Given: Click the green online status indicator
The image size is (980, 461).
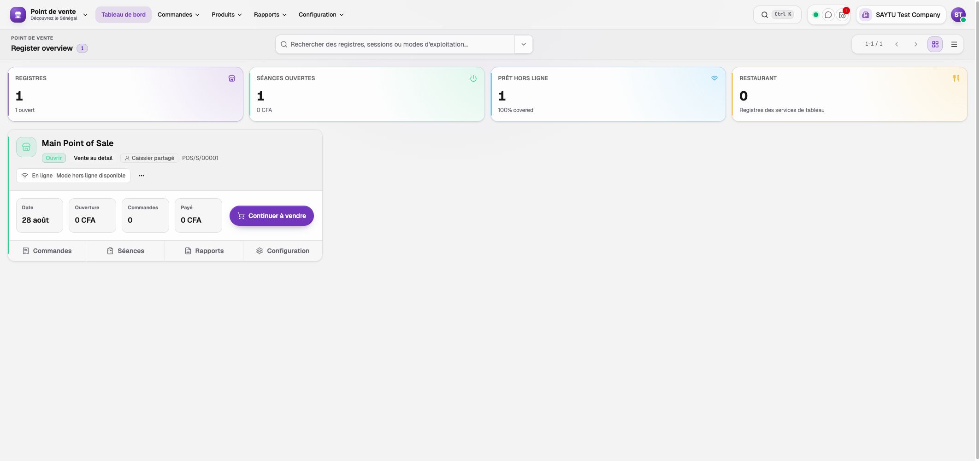Looking at the screenshot, I should click(815, 15).
